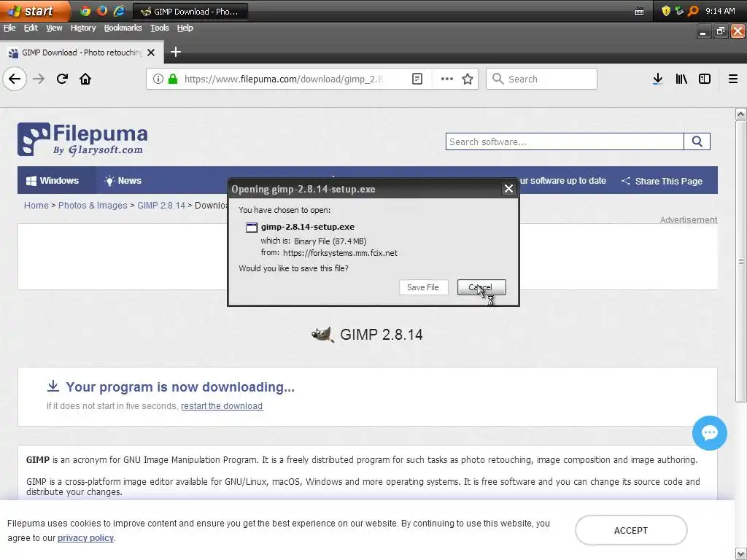Reload the current page

click(62, 79)
